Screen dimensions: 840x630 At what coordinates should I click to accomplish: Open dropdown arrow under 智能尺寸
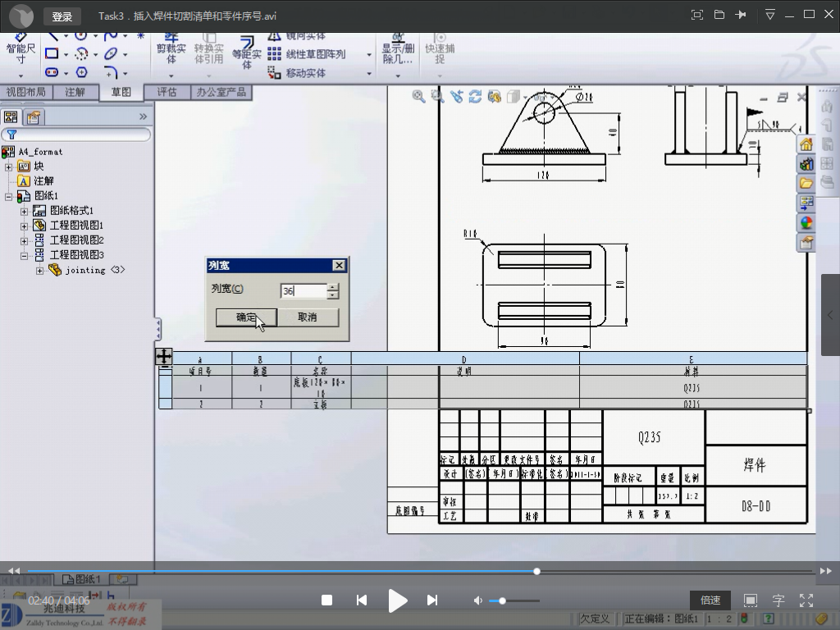pos(21,75)
